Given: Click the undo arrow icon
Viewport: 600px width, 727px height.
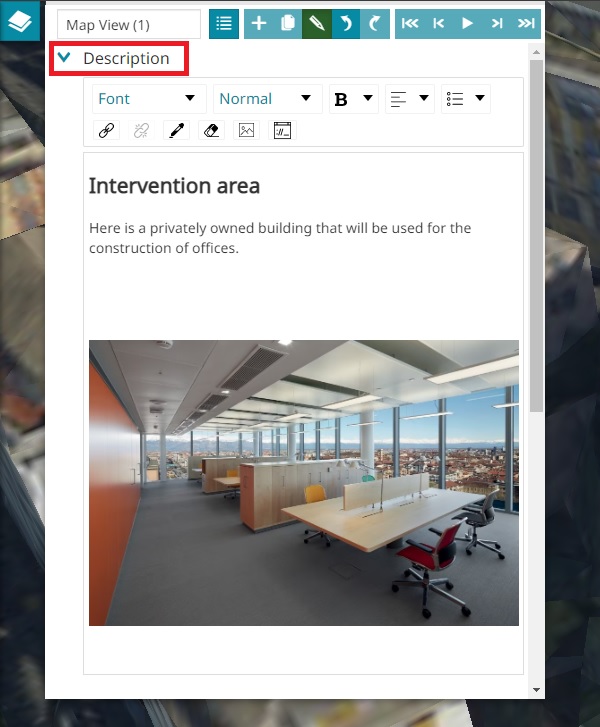Looking at the screenshot, I should click(346, 24).
